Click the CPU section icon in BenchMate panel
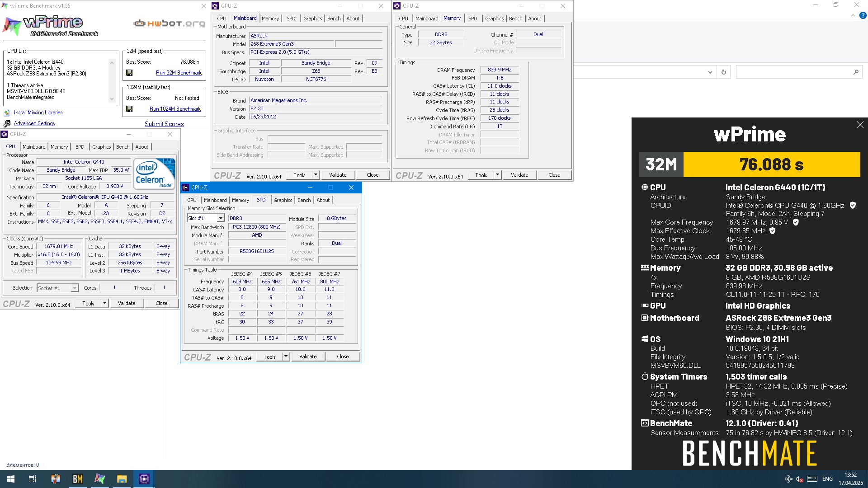The height and width of the screenshot is (488, 868). tap(645, 187)
